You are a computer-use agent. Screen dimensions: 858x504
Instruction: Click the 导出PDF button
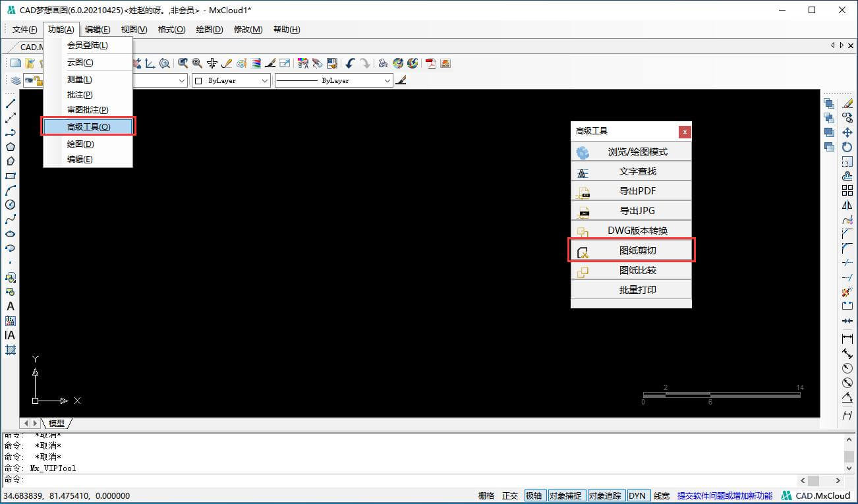pyautogui.click(x=631, y=191)
